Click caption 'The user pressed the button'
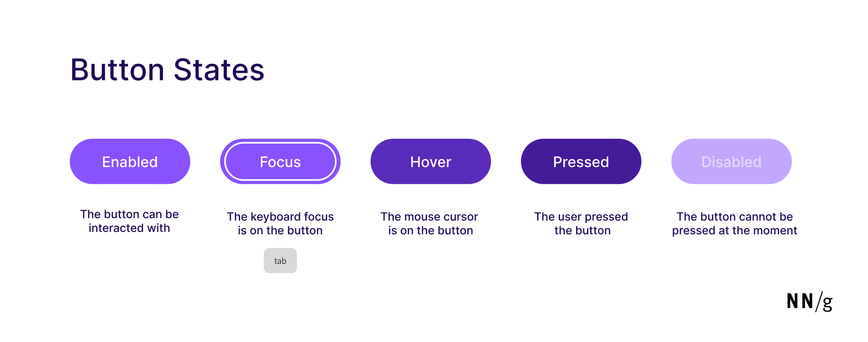The height and width of the screenshot is (342, 868). point(581,223)
